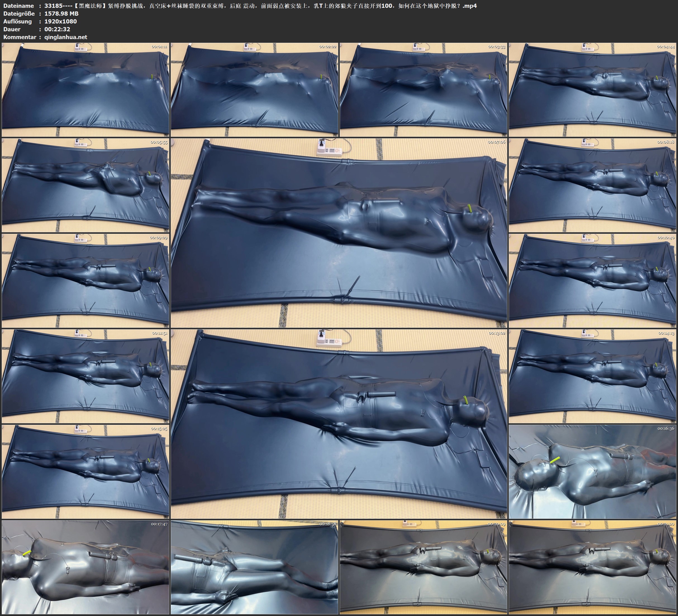Open the large frame at 00:13:02
The height and width of the screenshot is (616, 678).
click(339, 424)
